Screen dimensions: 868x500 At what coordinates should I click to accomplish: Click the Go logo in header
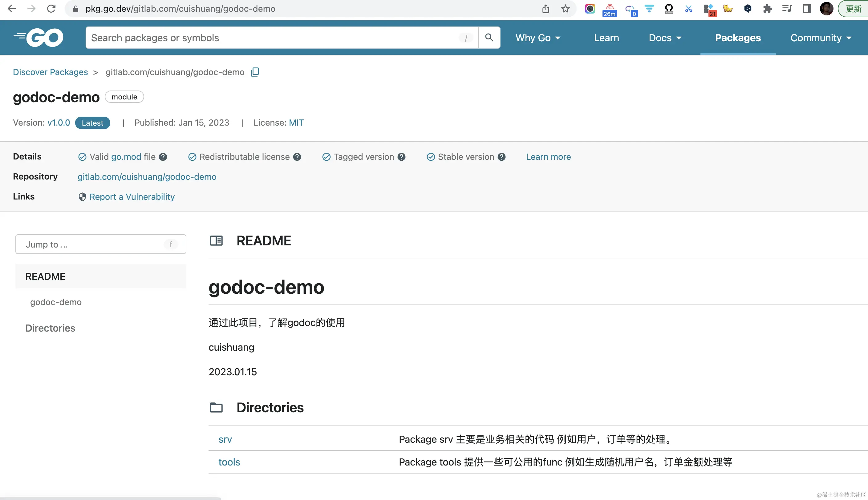(x=39, y=38)
